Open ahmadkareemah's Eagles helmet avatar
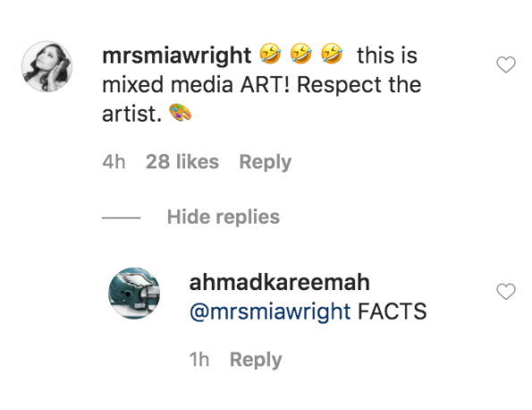This screenshot has width=532, height=410. click(x=134, y=293)
